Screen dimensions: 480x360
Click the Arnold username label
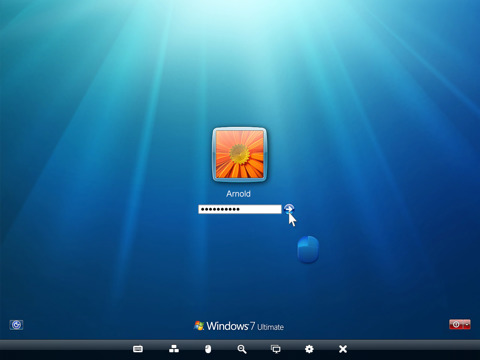pos(238,194)
